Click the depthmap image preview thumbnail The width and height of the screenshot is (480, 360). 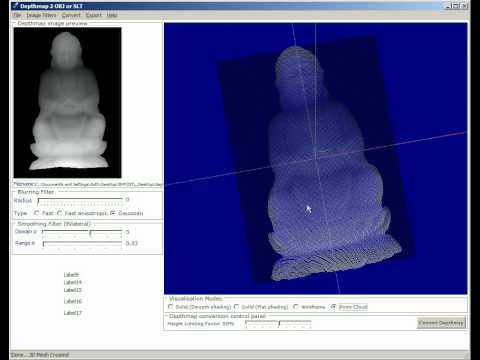coord(68,103)
